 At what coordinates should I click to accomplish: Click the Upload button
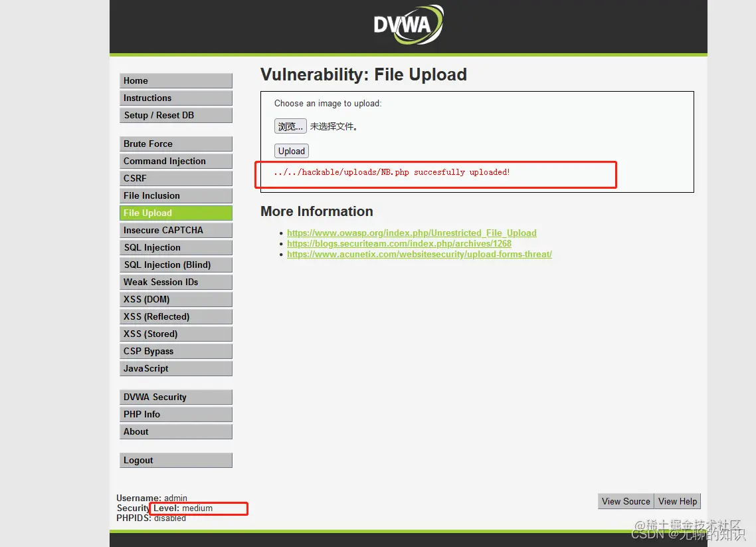[292, 151]
